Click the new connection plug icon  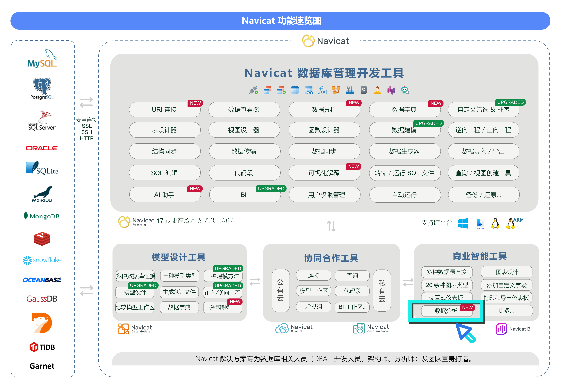click(x=254, y=90)
